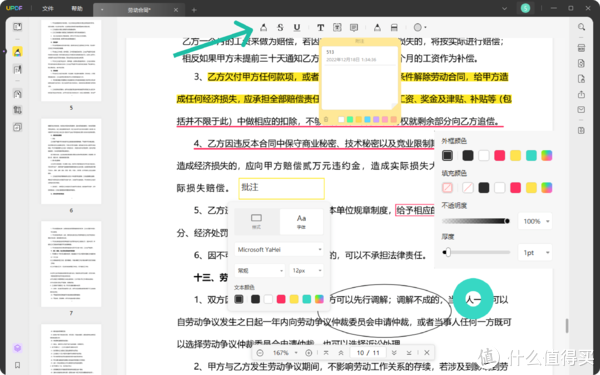Image resolution: width=600 pixels, height=375 pixels.
Task: Zoom in with the plus icon
Action: [309, 353]
